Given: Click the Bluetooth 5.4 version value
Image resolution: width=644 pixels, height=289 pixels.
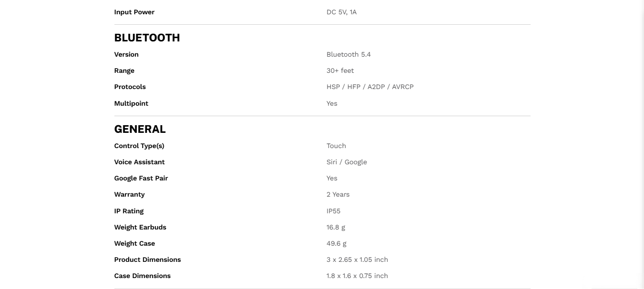Looking at the screenshot, I should (x=348, y=55).
